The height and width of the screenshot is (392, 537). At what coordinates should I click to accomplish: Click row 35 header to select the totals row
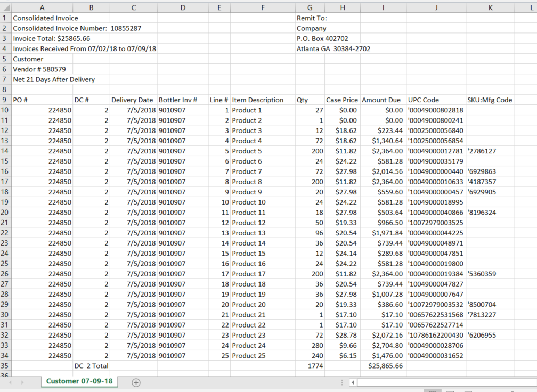(x=6, y=366)
